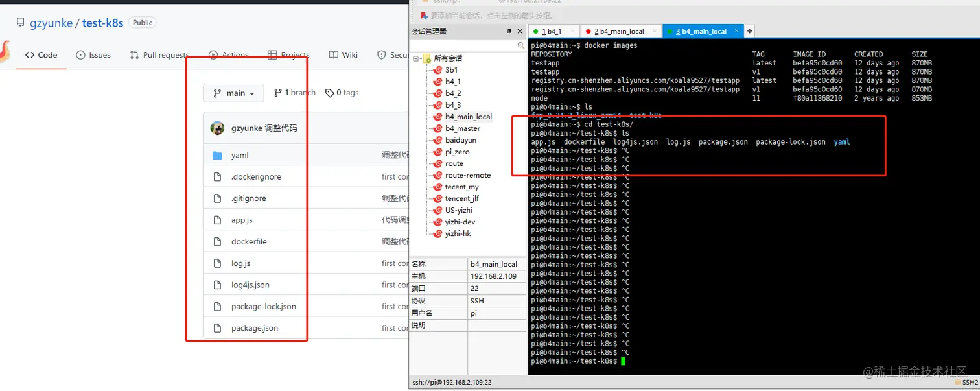This screenshot has height=391, width=980.
Task: Select the b4_main_local session in tree
Action: [x=469, y=117]
